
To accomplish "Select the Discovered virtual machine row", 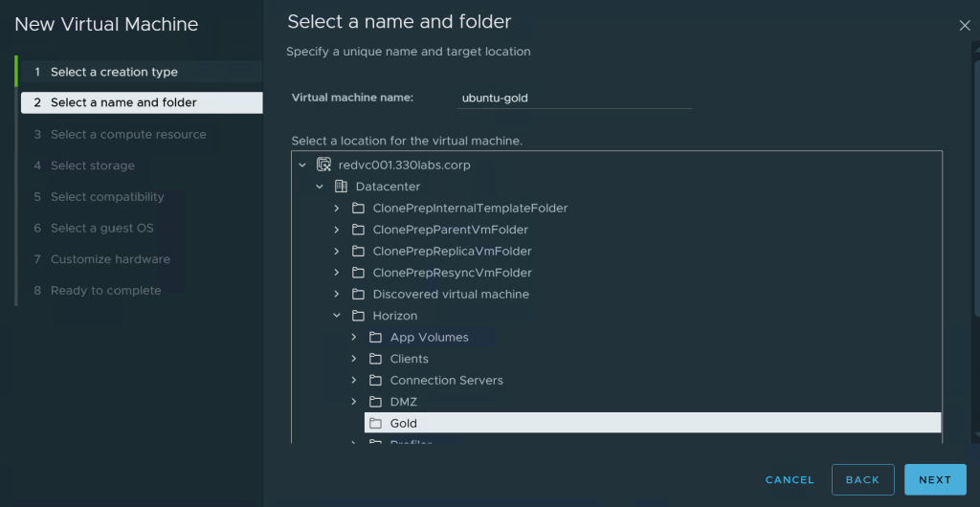I will (451, 294).
